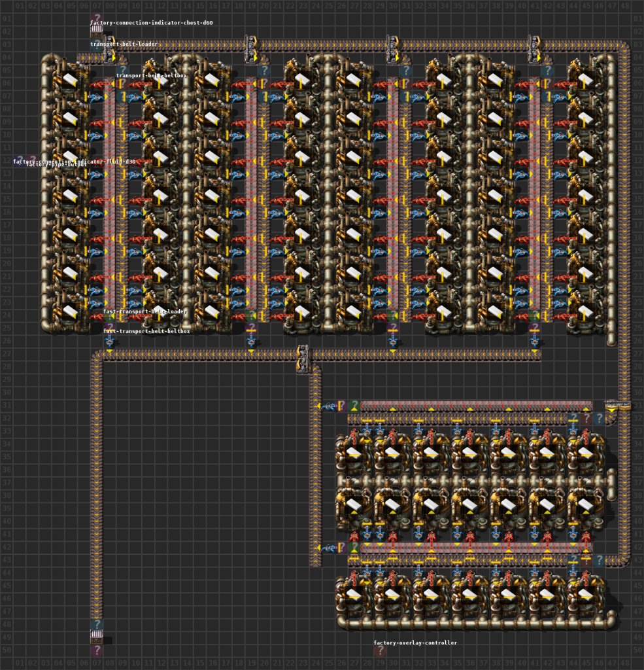Click the 'transport-belt-beltbox' label text
644x670 pixels.
151,75
